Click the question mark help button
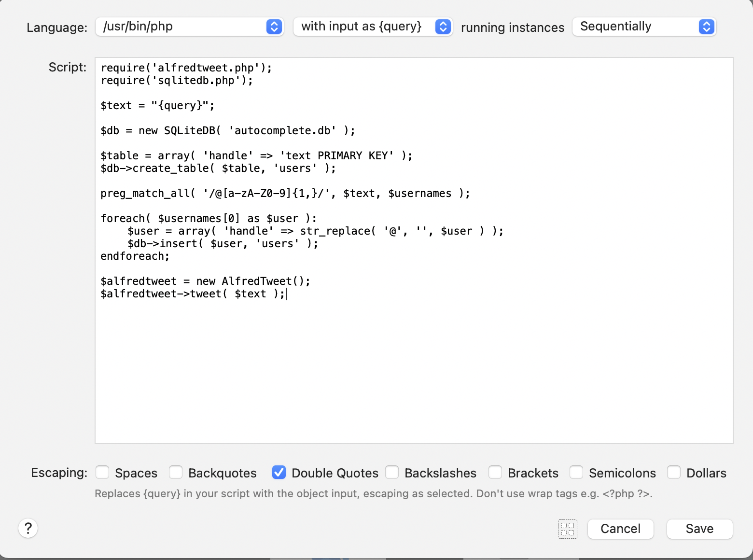753x560 pixels. [28, 528]
